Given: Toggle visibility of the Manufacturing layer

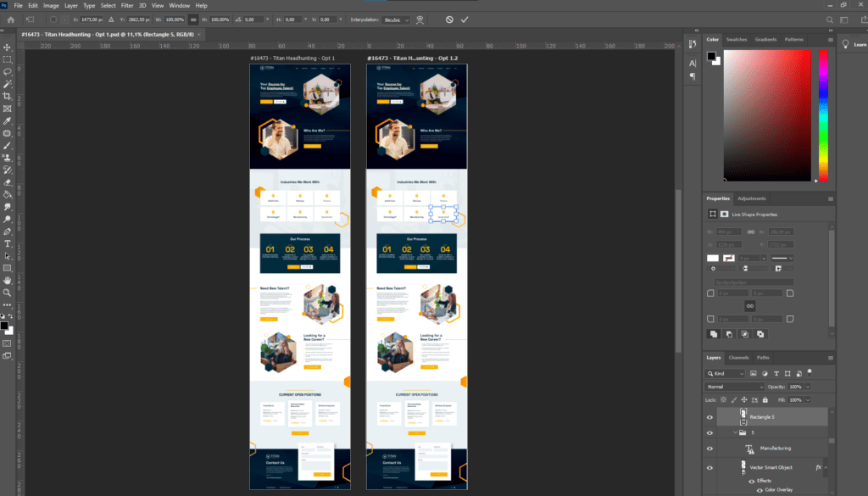Looking at the screenshot, I should (x=710, y=449).
